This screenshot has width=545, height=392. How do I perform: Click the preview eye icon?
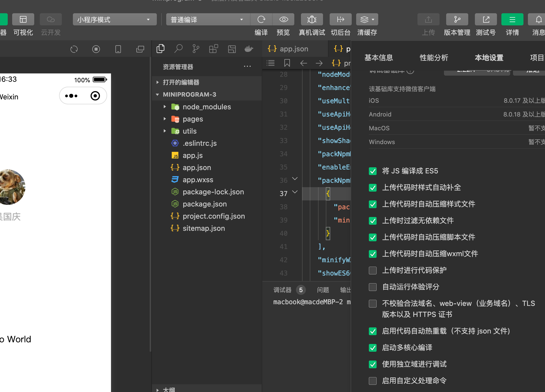tap(284, 20)
